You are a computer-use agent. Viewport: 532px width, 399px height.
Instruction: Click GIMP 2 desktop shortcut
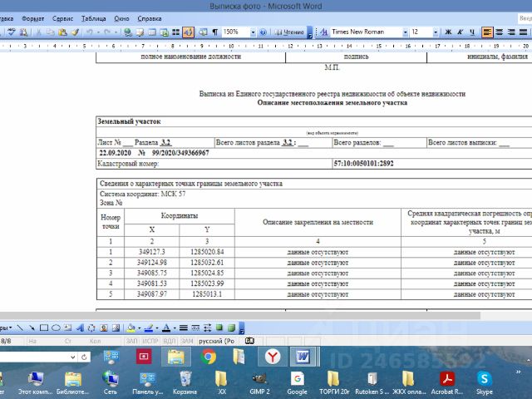pyautogui.click(x=259, y=383)
